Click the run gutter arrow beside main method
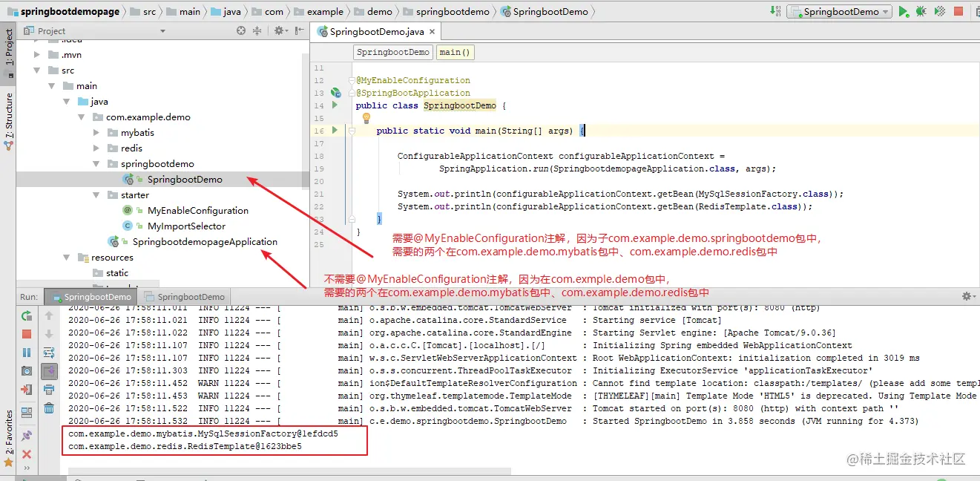This screenshot has height=481, width=980. [x=335, y=131]
